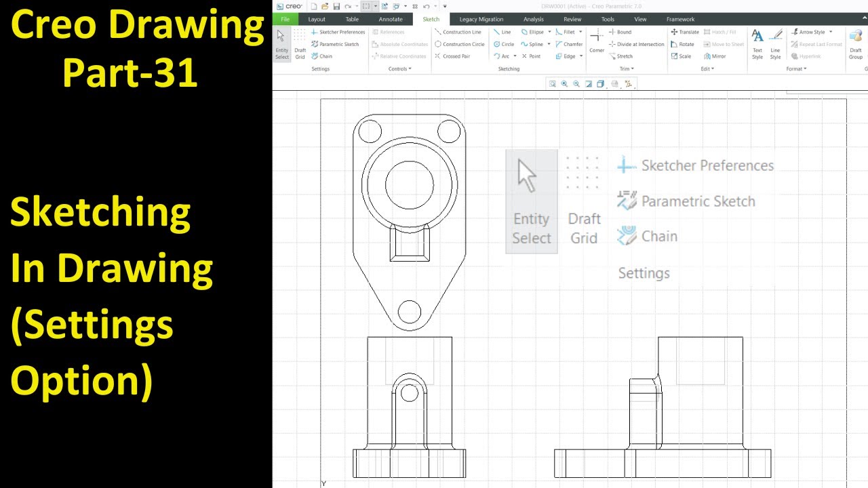The height and width of the screenshot is (488, 868).
Task: Click Divide at Intersection
Action: click(x=636, y=44)
